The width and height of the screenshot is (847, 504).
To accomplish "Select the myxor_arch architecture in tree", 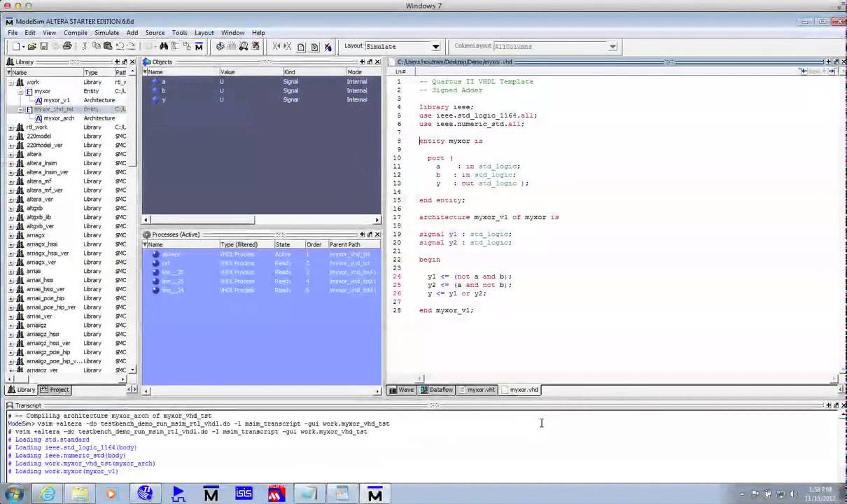I will coord(59,118).
